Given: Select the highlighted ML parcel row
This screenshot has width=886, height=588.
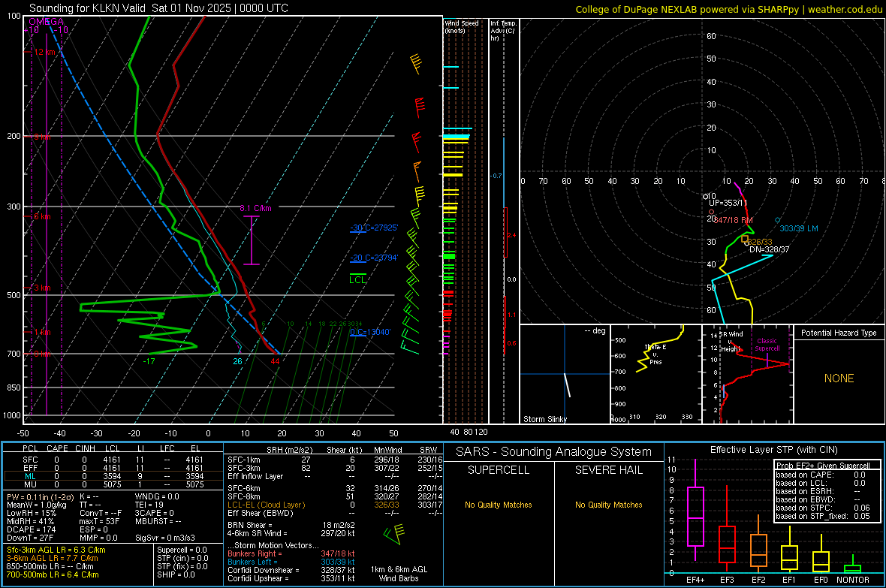Looking at the screenshot, I should tap(113, 476).
